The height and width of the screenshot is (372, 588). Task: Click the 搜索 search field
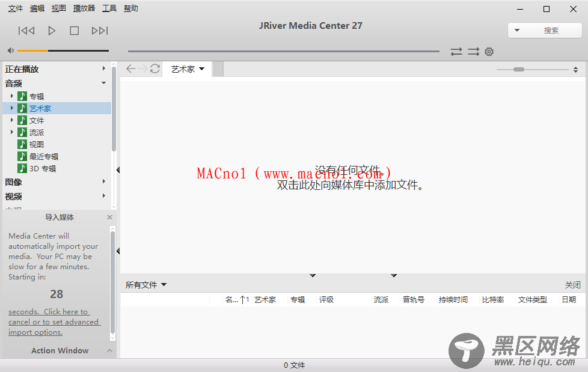(x=551, y=31)
